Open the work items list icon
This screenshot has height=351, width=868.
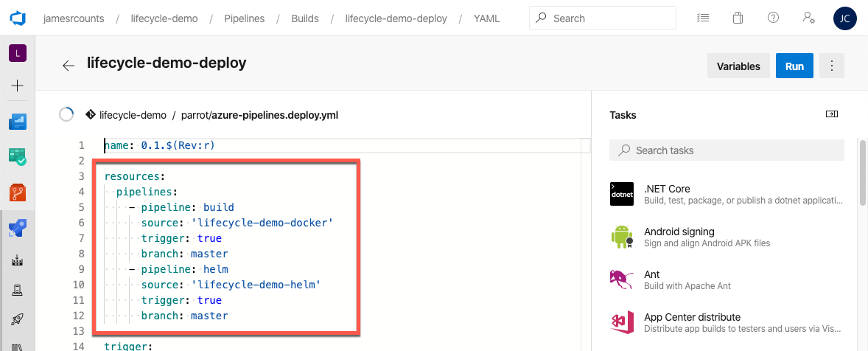pos(702,18)
